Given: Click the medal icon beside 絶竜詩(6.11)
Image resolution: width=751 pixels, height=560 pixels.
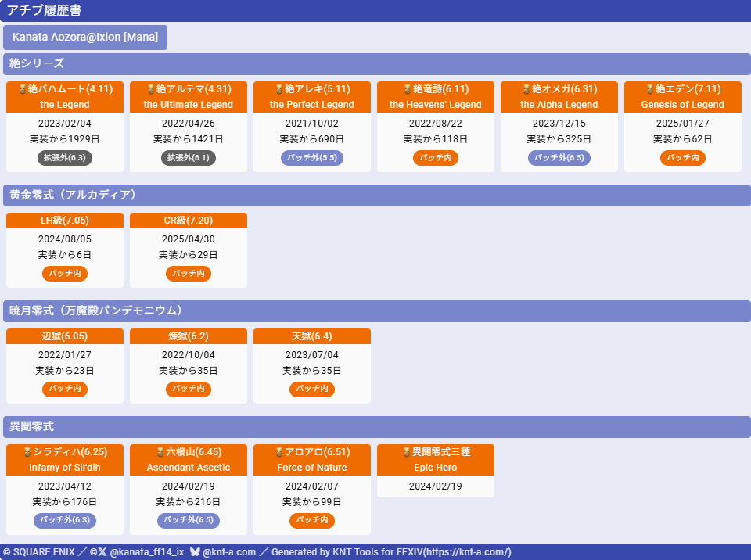Looking at the screenshot, I should [x=407, y=90].
